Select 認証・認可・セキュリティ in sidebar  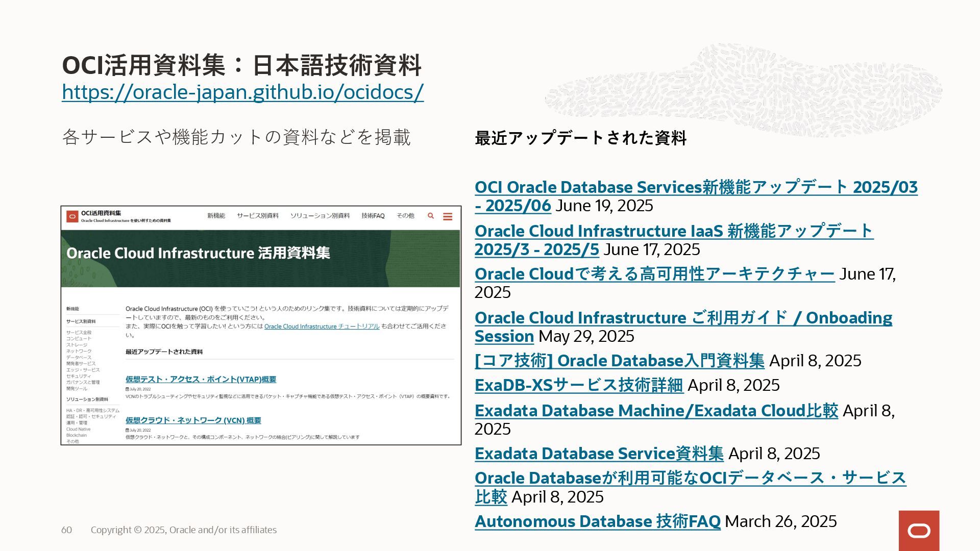pos(91,417)
